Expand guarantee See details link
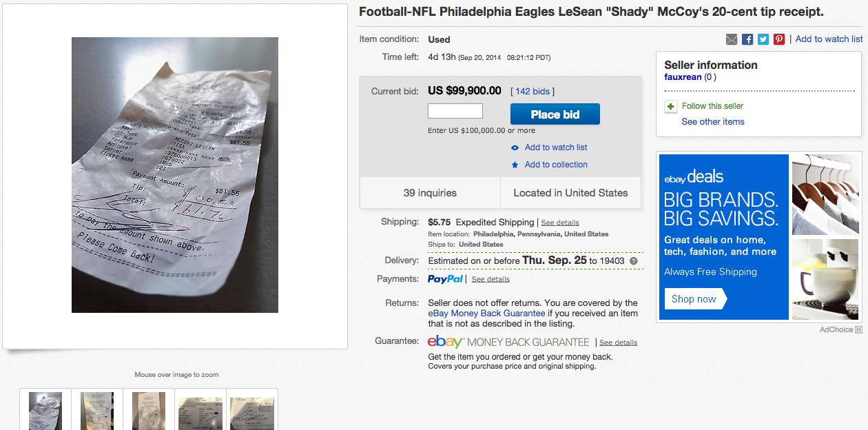Image resolution: width=868 pixels, height=430 pixels. click(618, 342)
